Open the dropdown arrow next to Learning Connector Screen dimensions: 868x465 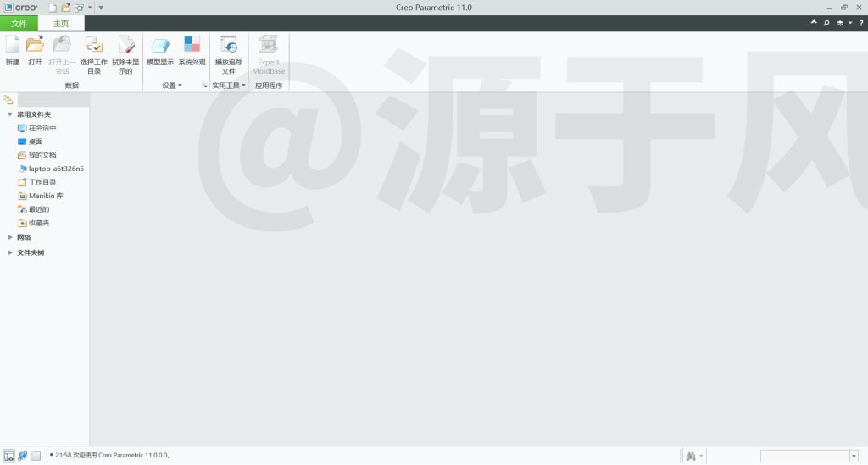[850, 23]
